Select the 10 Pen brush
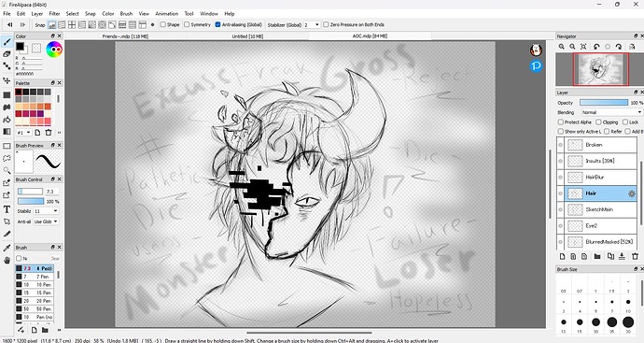The width and height of the screenshot is (644, 343). pyautogui.click(x=35, y=285)
